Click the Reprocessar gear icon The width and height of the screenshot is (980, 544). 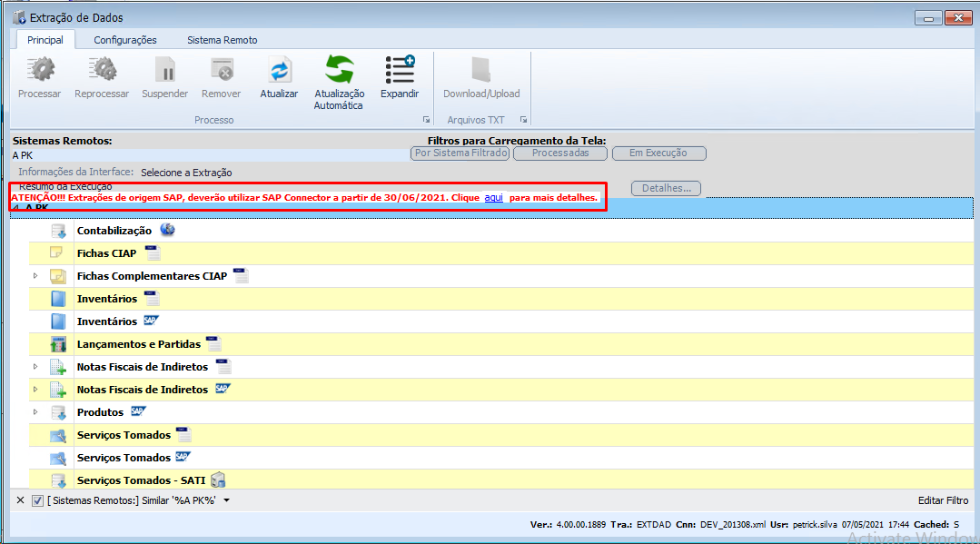[103, 69]
